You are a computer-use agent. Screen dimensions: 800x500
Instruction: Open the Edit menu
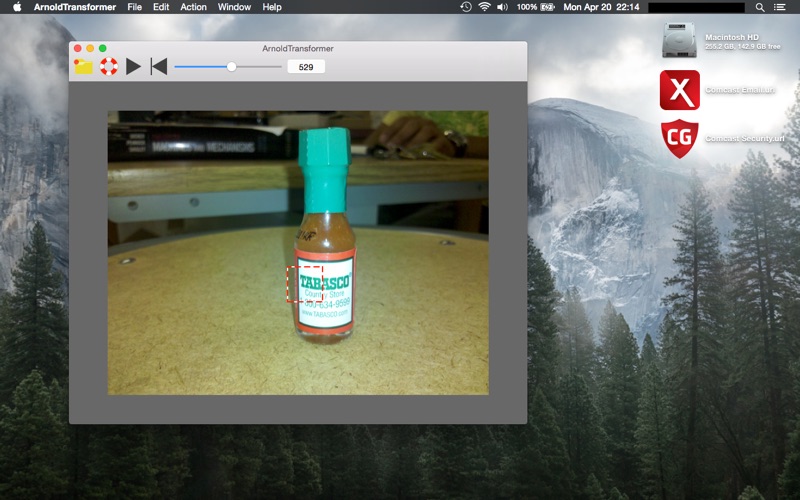pos(161,7)
